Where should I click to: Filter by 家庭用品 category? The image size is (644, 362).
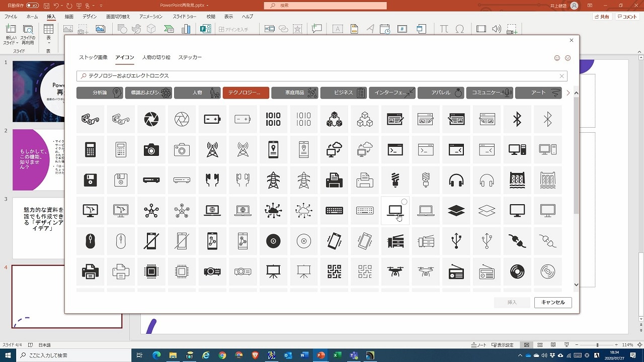295,93
